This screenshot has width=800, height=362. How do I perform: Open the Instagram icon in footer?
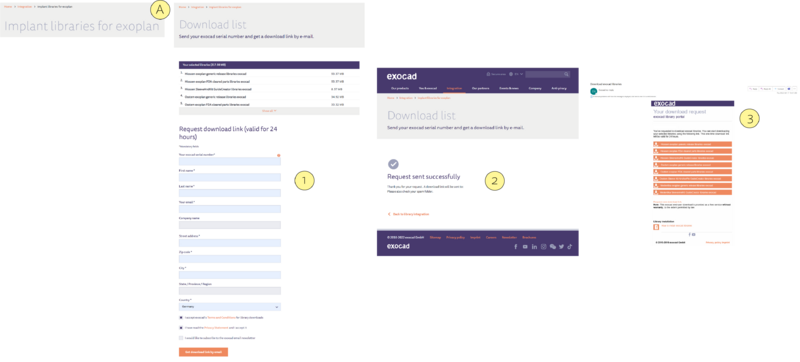click(x=543, y=246)
